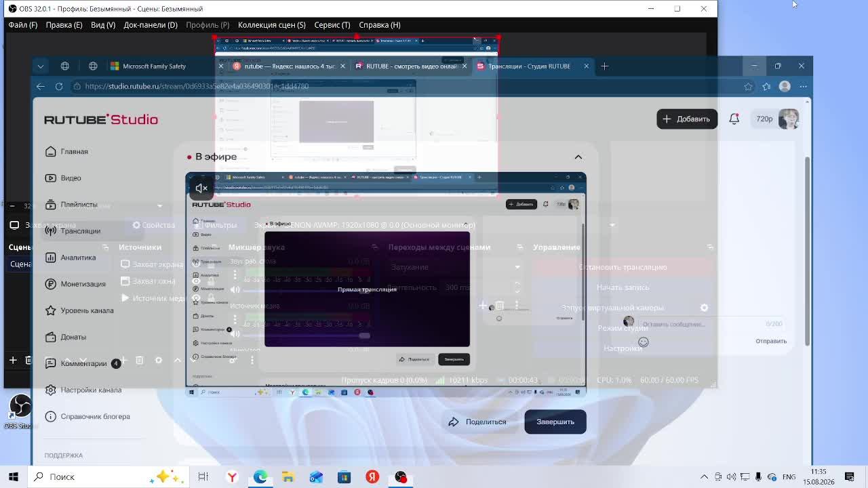This screenshot has width=868, height=488.
Task: Click the Добавить button
Action: [x=686, y=119]
